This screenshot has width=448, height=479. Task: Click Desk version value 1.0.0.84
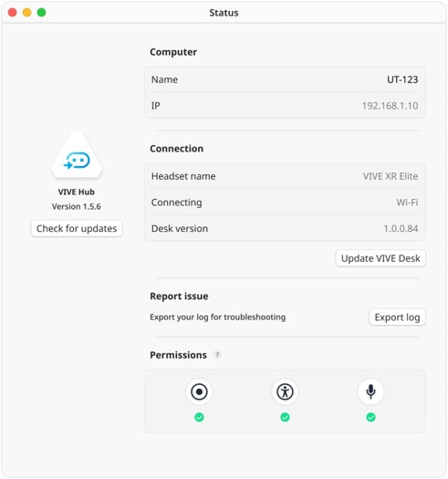401,228
